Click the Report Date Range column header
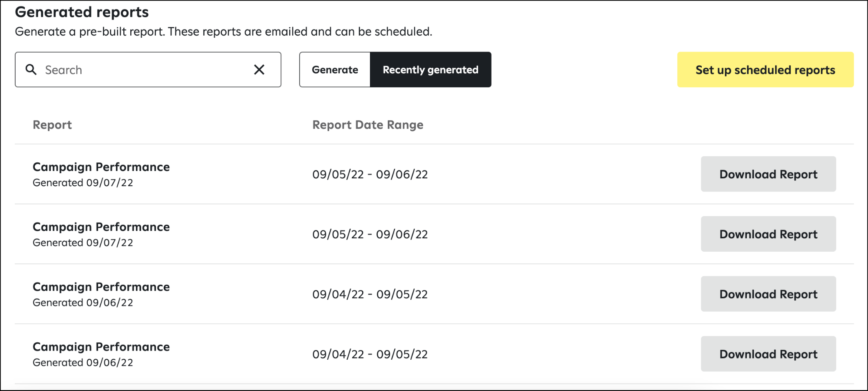Screen dimensions: 868x391 tap(368, 125)
